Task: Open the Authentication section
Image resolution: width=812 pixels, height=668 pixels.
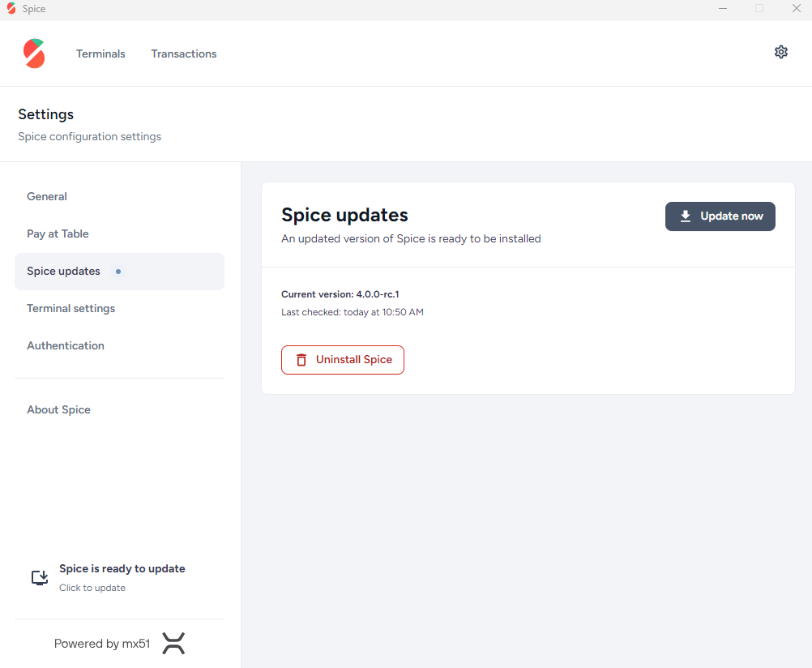Action: coord(119,345)
